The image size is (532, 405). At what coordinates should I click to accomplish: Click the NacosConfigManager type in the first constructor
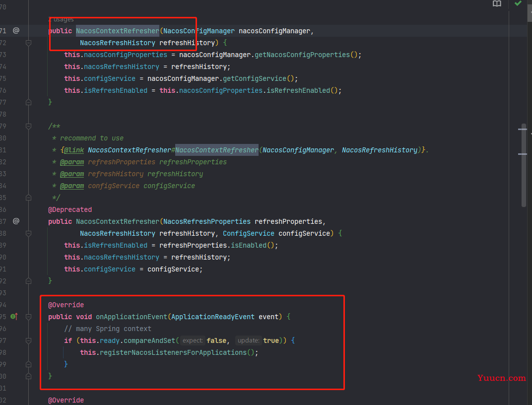coord(199,31)
